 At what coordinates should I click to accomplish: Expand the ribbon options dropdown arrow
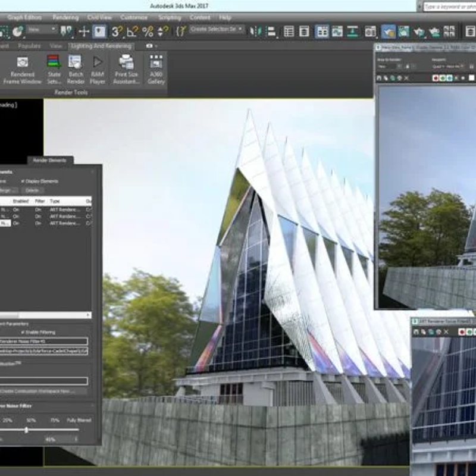[156, 46]
